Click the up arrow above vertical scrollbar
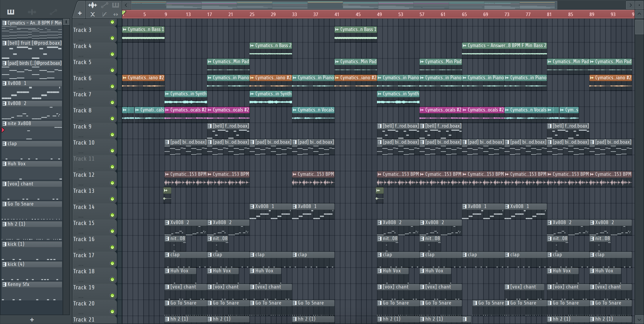 pos(639,14)
